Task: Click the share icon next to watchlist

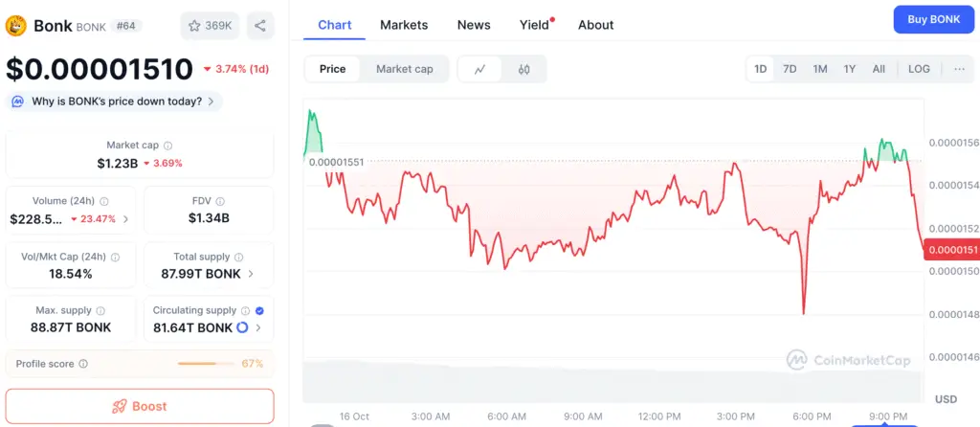Action: (260, 26)
